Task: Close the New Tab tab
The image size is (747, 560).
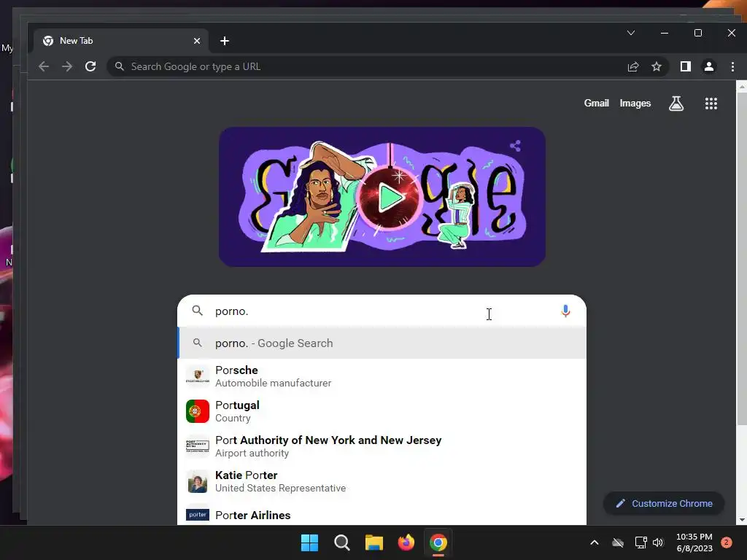Action: pyautogui.click(x=197, y=41)
